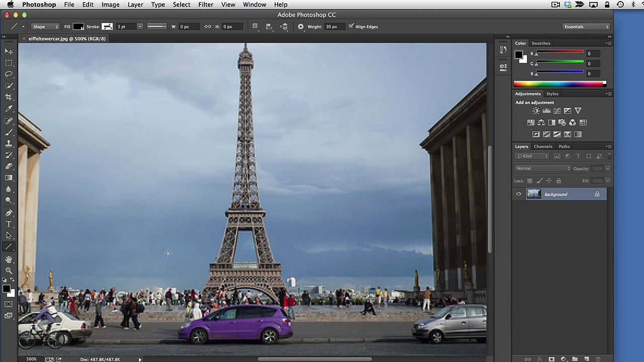Add a Levels adjustment
Image resolution: width=644 pixels, height=362 pixels.
546,111
